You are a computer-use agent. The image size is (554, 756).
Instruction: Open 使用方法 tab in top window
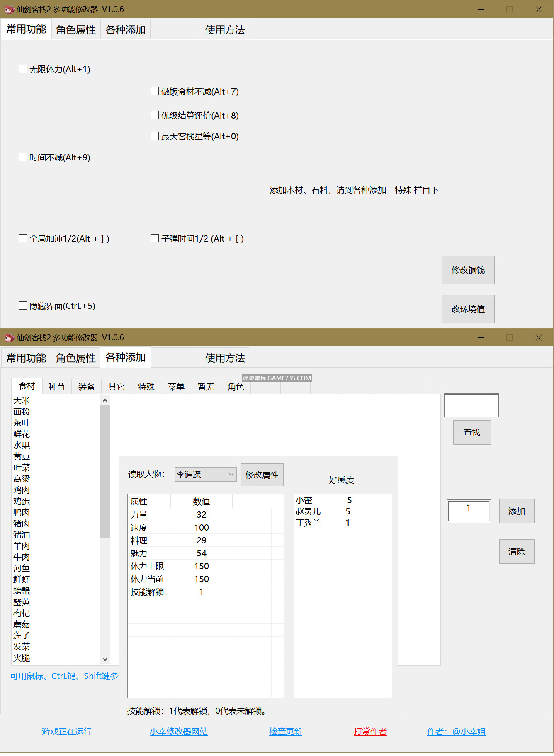coord(225,30)
